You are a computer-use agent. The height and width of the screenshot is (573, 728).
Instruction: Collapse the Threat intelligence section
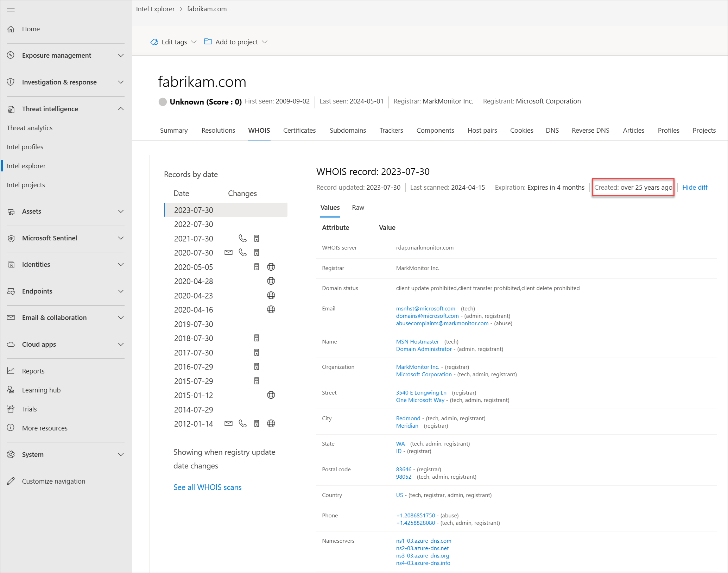point(121,109)
